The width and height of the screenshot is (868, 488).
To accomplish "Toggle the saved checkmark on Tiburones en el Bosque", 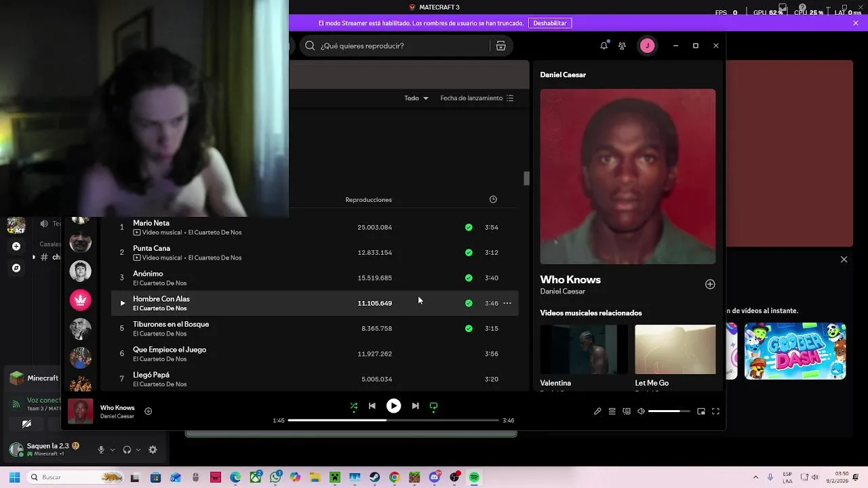I will [x=469, y=328].
